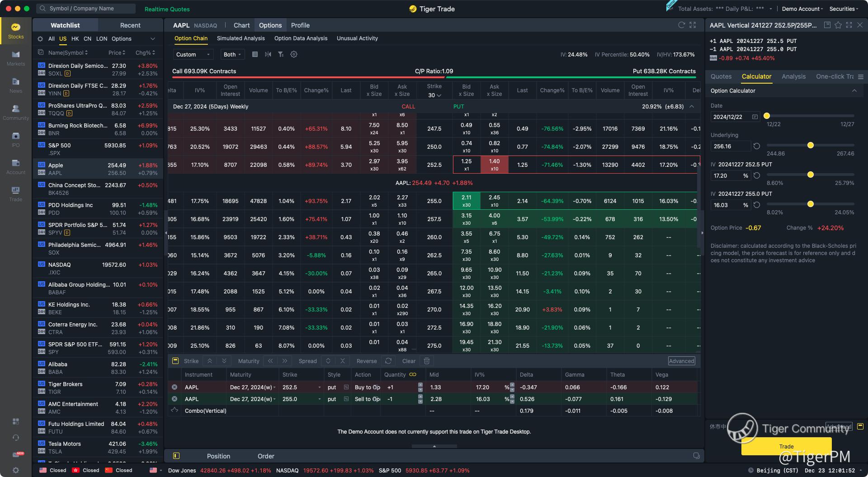868x477 pixels.
Task: Open the Securities dropdown
Action: pos(843,9)
